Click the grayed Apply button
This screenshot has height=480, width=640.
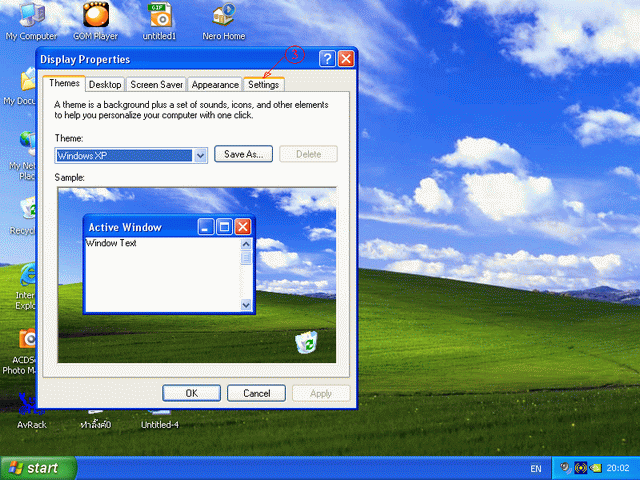click(321, 393)
